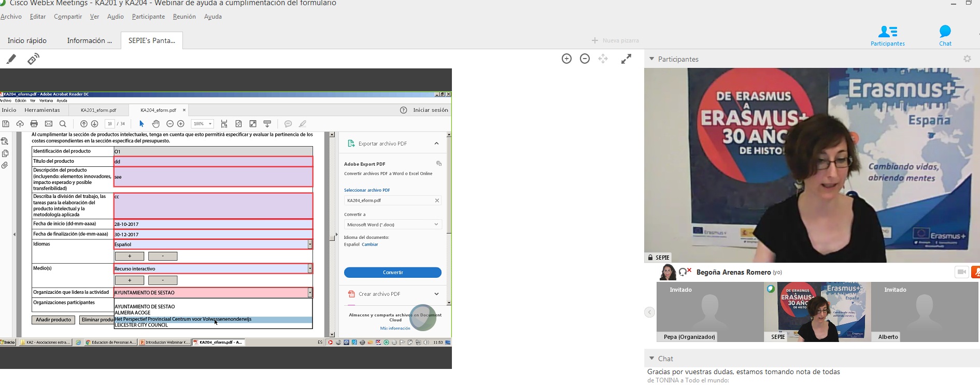The height and width of the screenshot is (385, 980).
Task: Toggle camera video next to Begoña Arenas
Action: (x=961, y=272)
